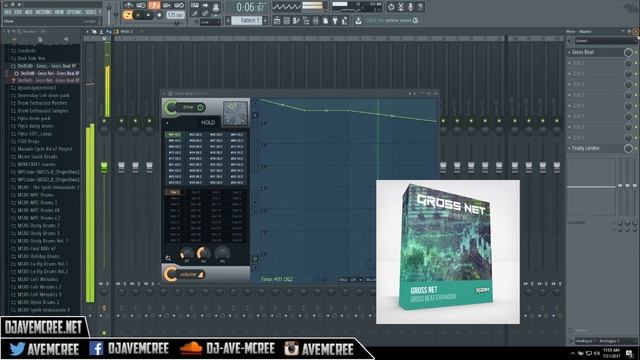The height and width of the screenshot is (360, 640).
Task: Click the power-style icon in top-right toolbar
Action: click(x=391, y=7)
